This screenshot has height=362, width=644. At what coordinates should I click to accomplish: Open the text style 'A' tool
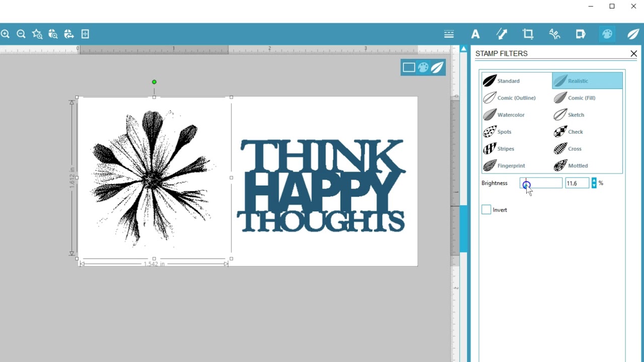click(475, 34)
